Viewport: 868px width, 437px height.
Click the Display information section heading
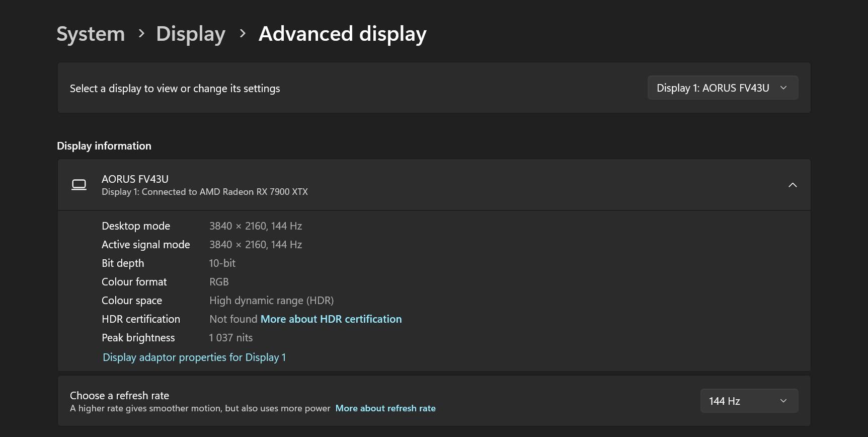pyautogui.click(x=104, y=146)
